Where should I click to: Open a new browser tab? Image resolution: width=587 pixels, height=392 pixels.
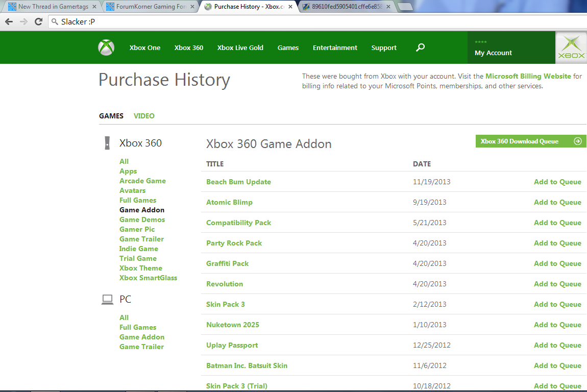pyautogui.click(x=405, y=7)
